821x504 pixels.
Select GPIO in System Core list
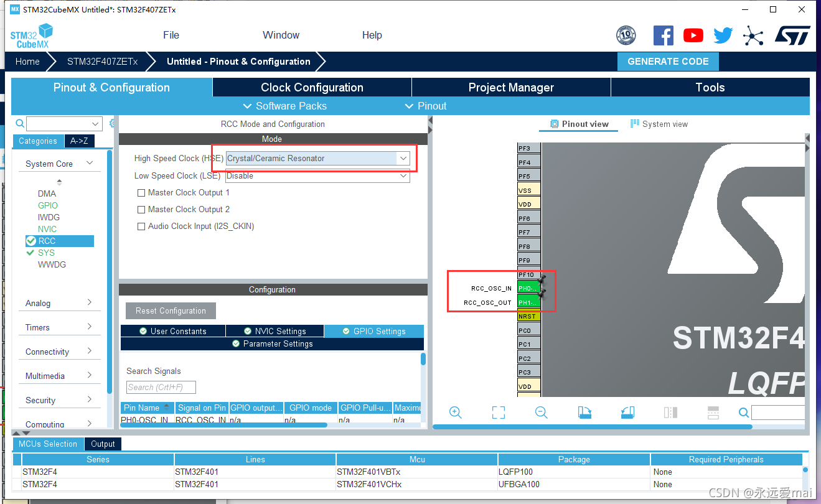click(x=47, y=205)
